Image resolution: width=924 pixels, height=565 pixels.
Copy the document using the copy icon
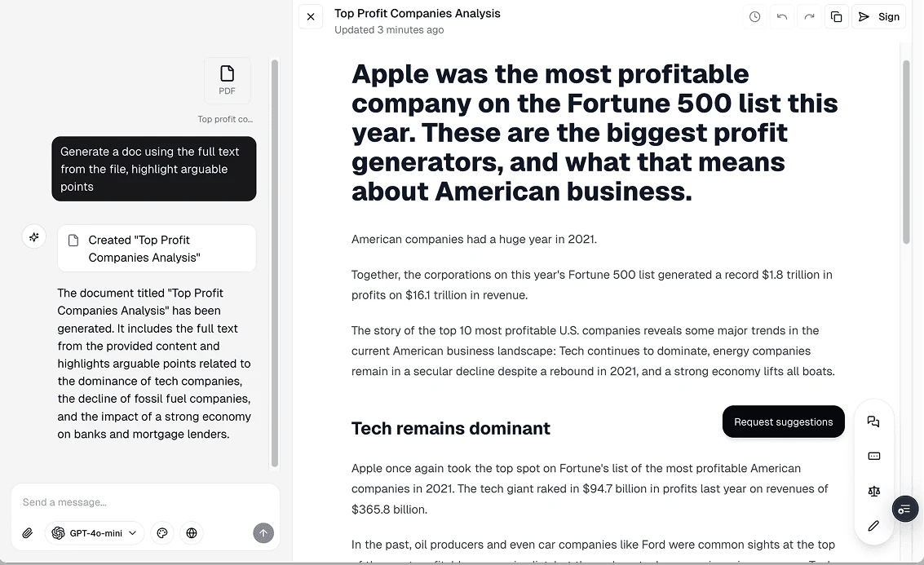click(x=836, y=16)
